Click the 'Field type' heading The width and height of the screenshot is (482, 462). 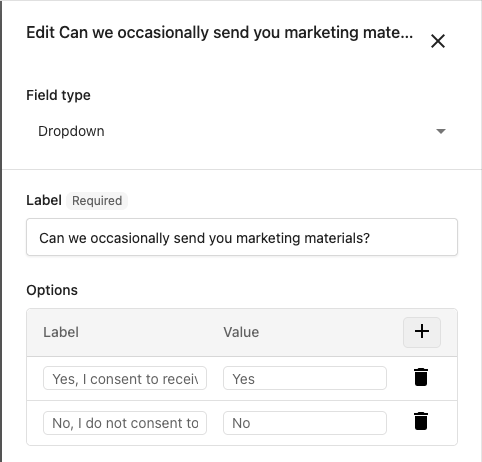pyautogui.click(x=58, y=95)
